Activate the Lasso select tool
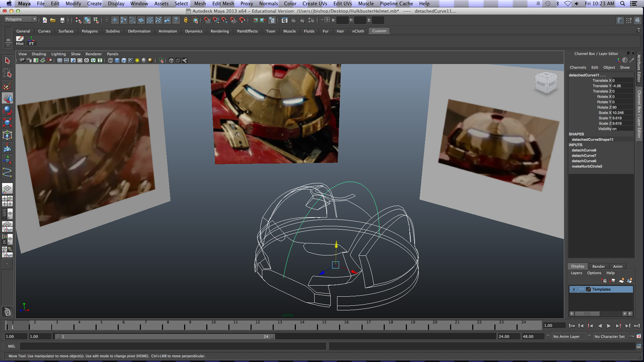This screenshot has height=362, width=644. (x=7, y=73)
